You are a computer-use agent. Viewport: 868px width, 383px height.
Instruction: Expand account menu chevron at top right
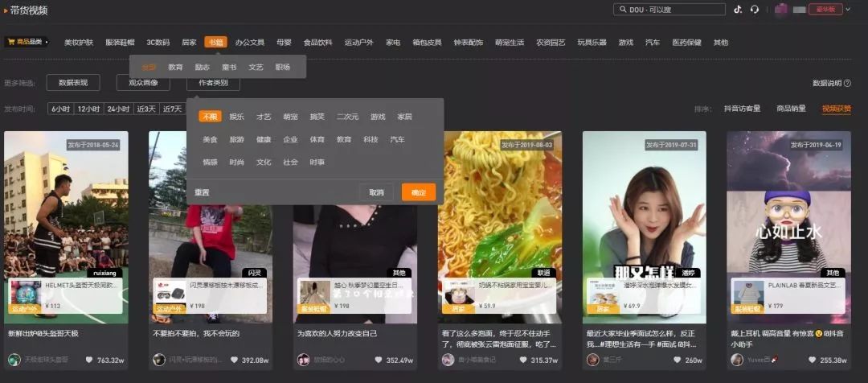pyautogui.click(x=848, y=10)
